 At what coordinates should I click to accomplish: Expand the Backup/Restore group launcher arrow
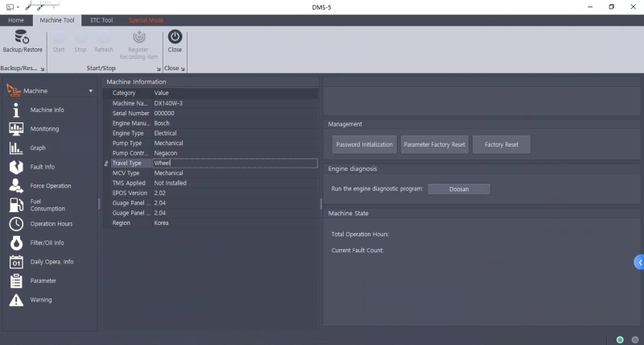(x=42, y=69)
